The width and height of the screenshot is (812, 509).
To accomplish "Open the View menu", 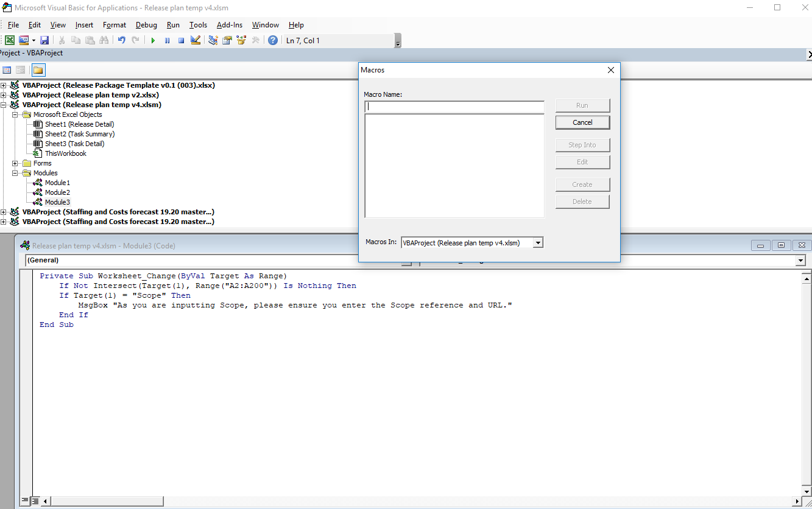I will point(58,25).
